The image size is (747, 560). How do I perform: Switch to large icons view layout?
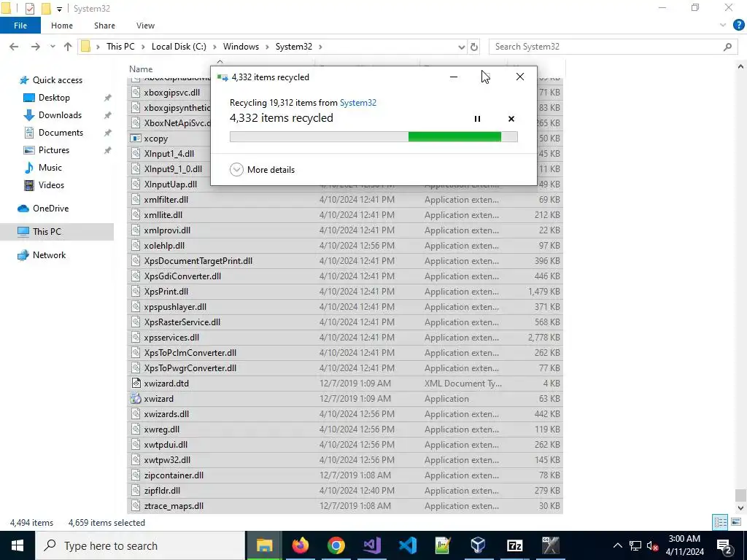[736, 522]
